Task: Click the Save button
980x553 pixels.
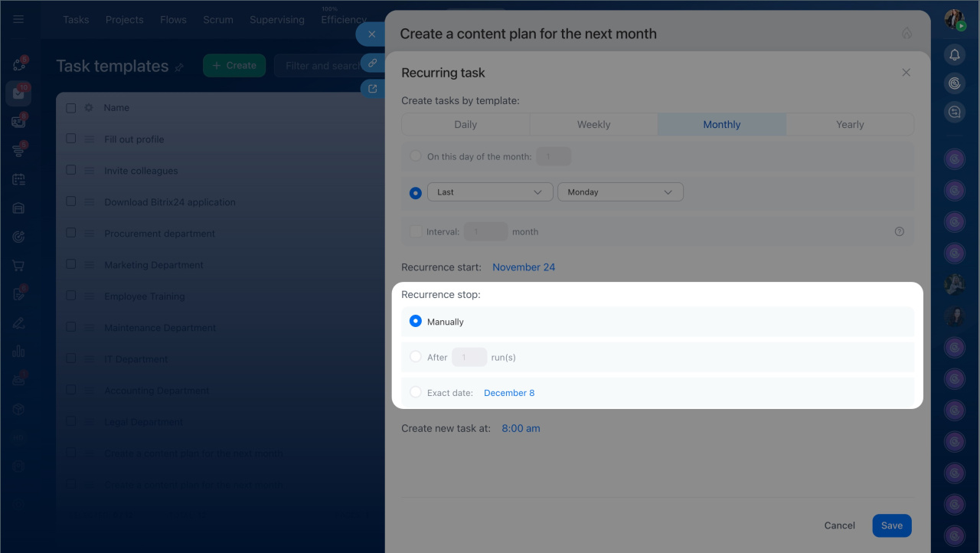Action: click(891, 525)
